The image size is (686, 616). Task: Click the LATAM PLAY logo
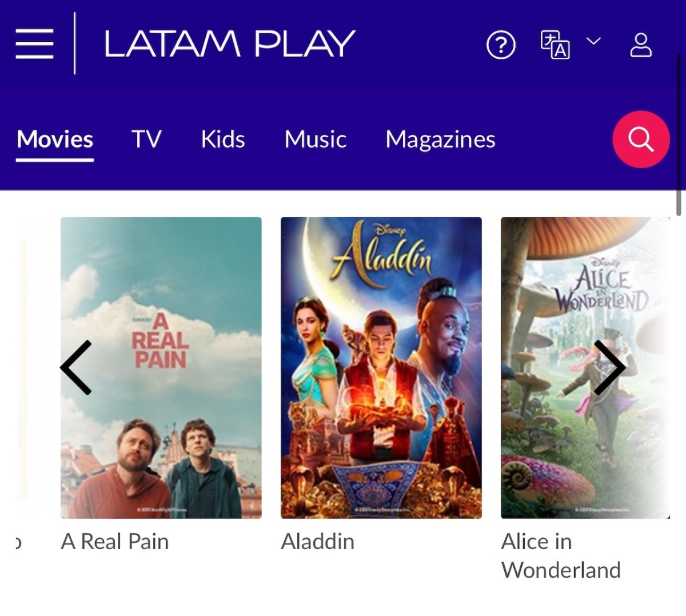point(229,44)
